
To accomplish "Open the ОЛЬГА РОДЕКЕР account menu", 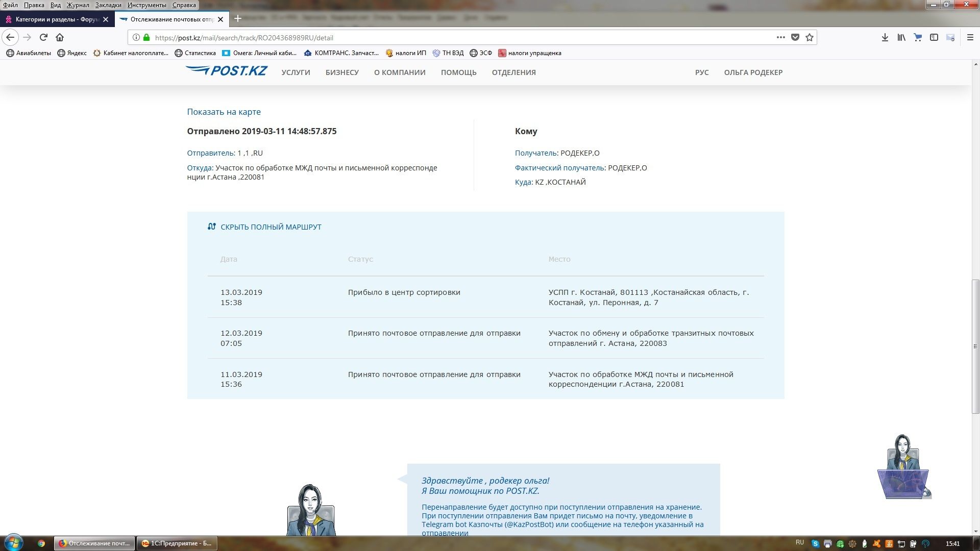I will point(753,72).
